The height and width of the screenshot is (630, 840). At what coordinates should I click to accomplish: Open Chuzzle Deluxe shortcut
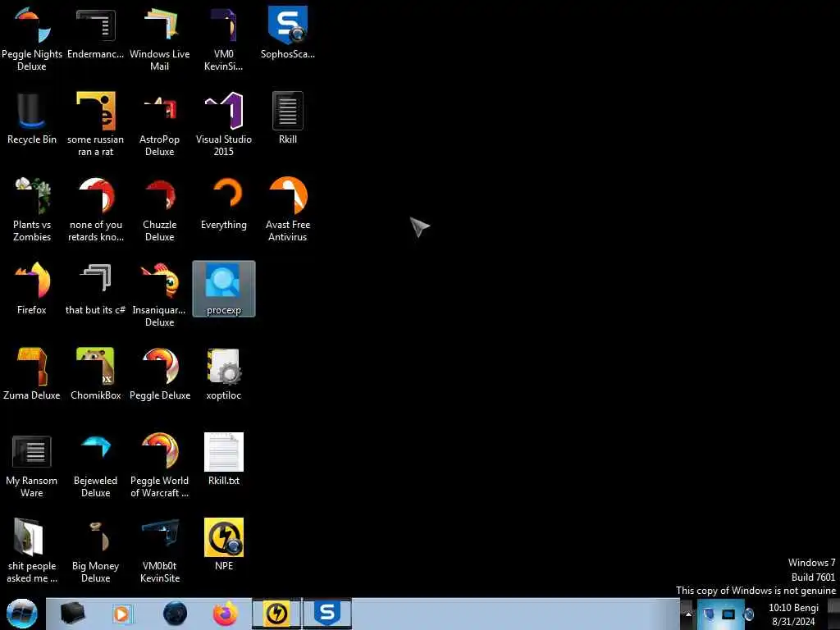tap(160, 209)
